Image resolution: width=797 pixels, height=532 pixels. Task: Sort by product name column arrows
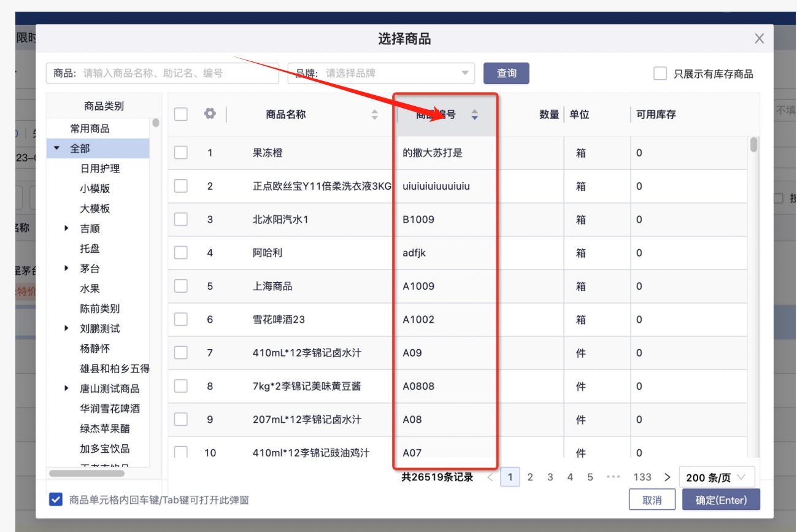374,115
